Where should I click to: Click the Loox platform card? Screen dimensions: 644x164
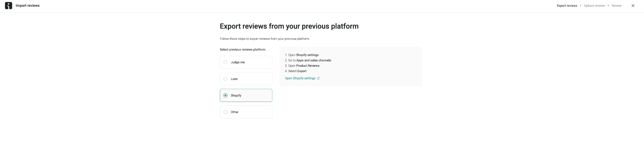pyautogui.click(x=246, y=79)
